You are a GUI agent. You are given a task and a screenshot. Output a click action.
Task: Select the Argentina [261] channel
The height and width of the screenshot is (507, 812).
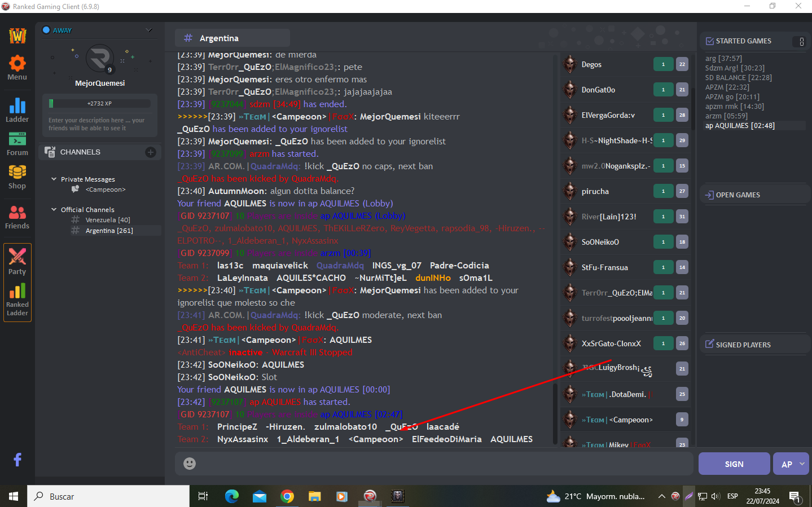point(109,231)
